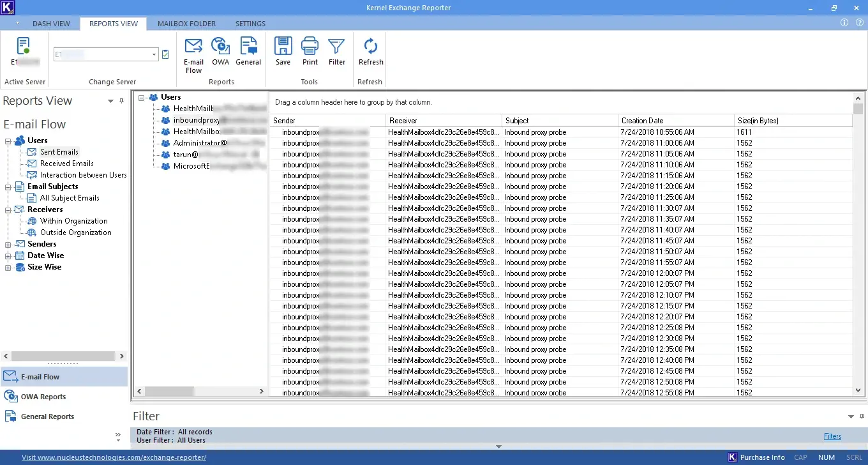Sort by Size(in Bytes) column header

(x=793, y=121)
